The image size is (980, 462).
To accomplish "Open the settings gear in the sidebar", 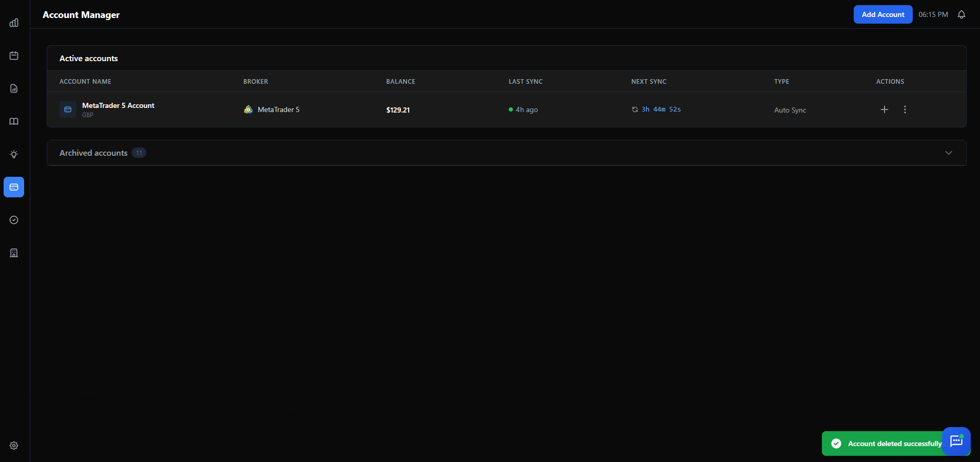I will [x=14, y=446].
